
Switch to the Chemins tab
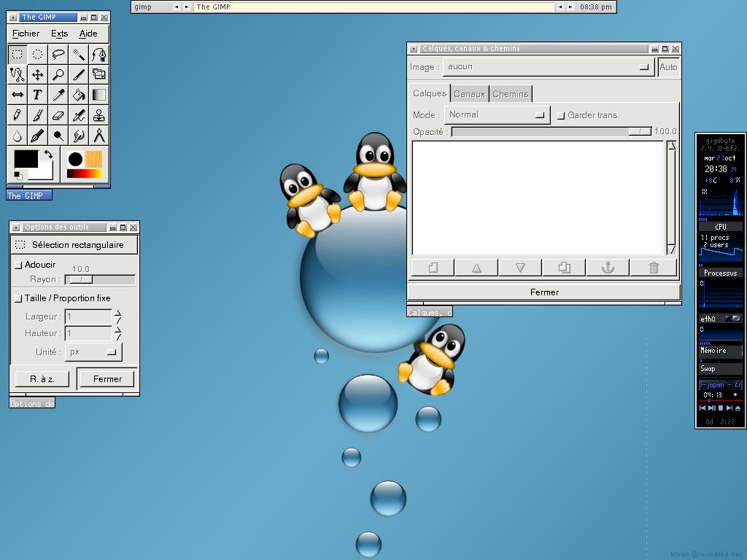click(510, 94)
